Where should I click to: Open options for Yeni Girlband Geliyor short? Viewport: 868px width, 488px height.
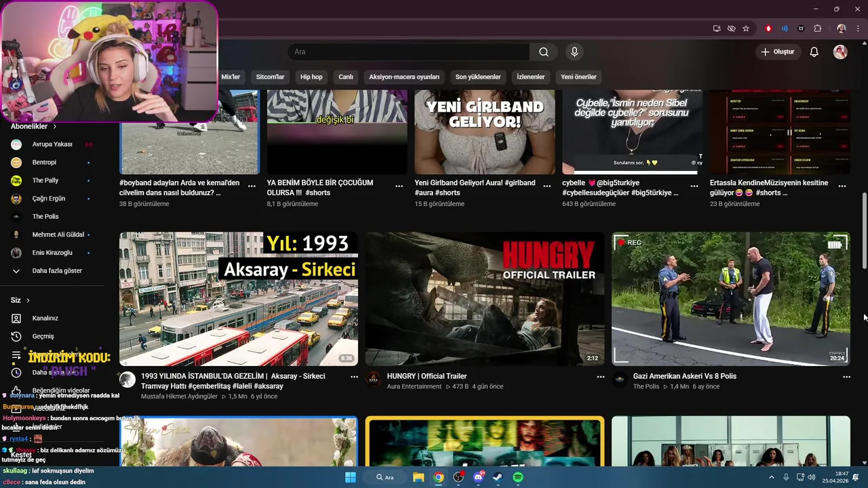[x=547, y=186]
